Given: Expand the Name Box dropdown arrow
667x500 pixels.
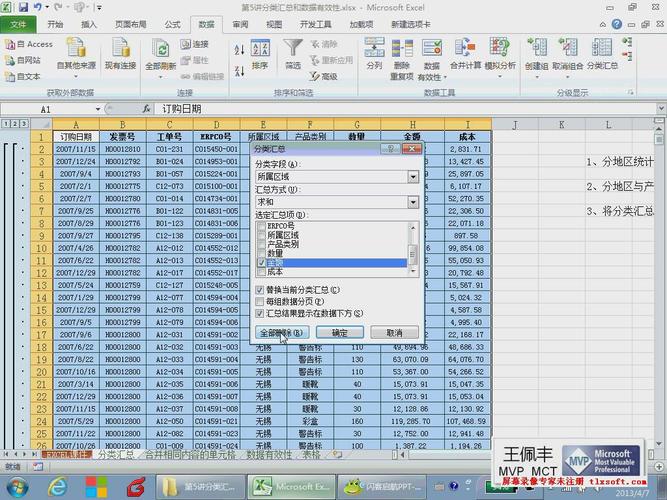Looking at the screenshot, I should click(x=98, y=109).
